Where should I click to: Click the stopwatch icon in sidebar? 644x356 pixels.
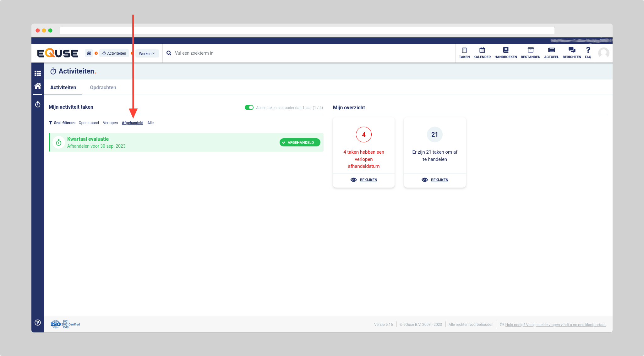coord(38,104)
